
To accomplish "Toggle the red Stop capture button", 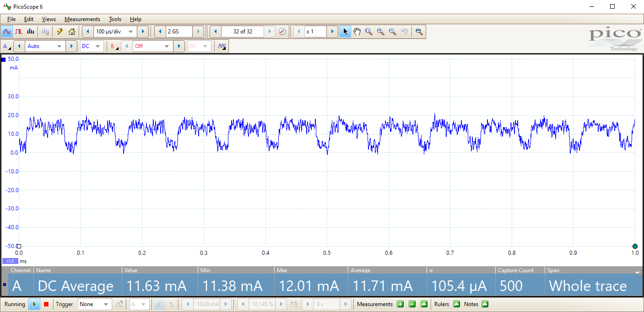I will pyautogui.click(x=46, y=304).
